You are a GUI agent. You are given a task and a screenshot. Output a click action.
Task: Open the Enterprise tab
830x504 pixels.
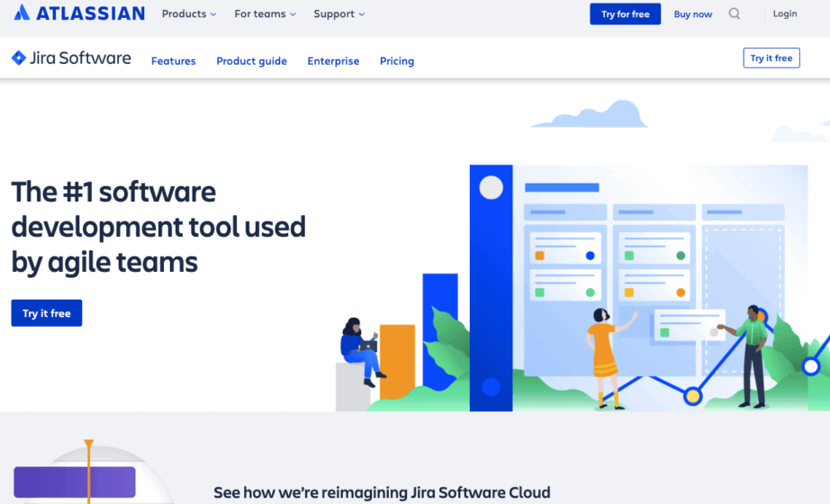tap(333, 61)
